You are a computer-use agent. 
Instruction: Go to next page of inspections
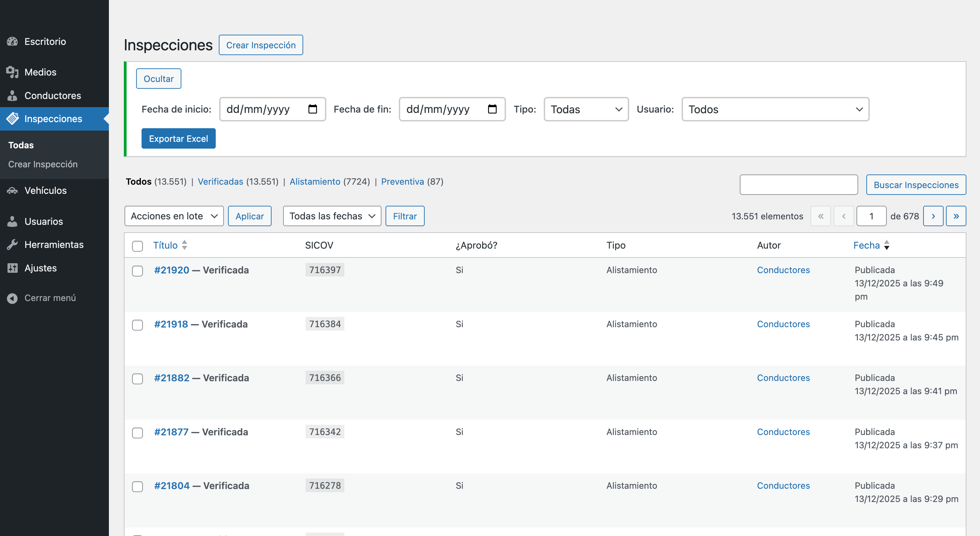coord(933,216)
